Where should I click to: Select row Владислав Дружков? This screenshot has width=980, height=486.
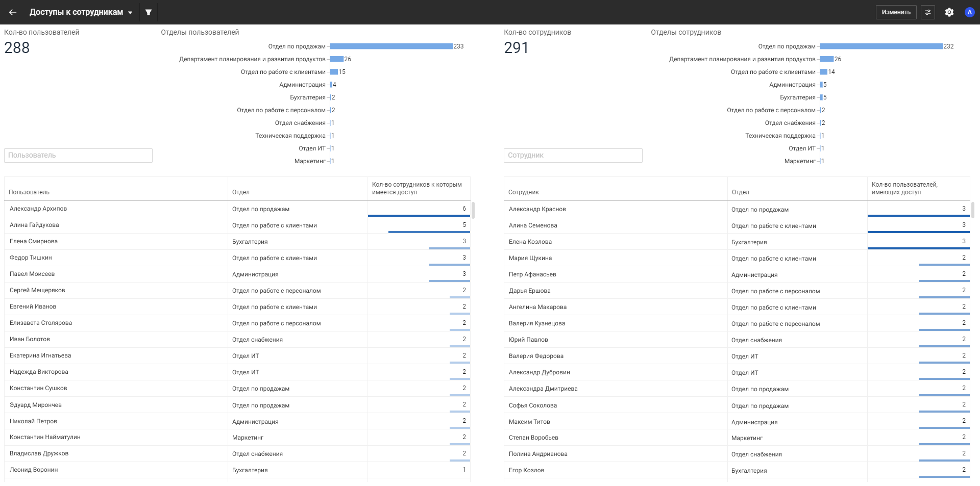click(x=237, y=454)
